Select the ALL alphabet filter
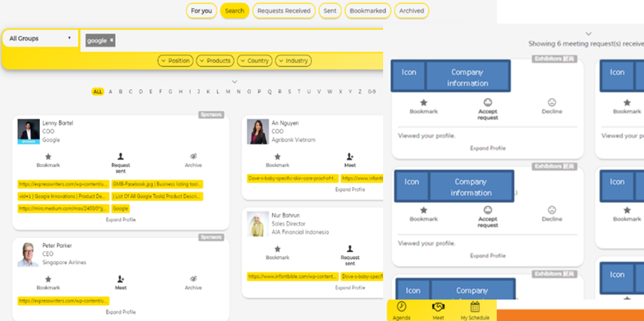 (98, 92)
